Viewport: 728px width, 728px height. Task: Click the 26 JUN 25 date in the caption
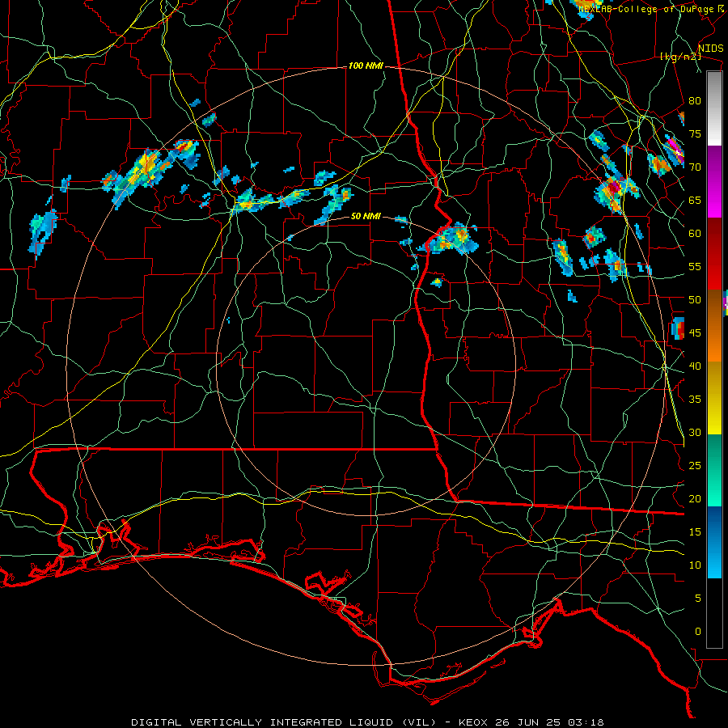[527, 722]
